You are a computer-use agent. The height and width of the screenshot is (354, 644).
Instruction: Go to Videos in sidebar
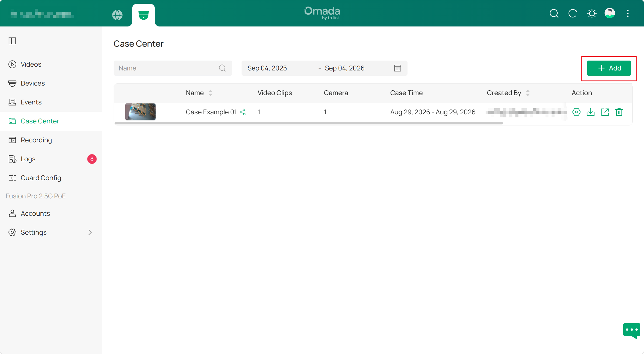pyautogui.click(x=51, y=64)
